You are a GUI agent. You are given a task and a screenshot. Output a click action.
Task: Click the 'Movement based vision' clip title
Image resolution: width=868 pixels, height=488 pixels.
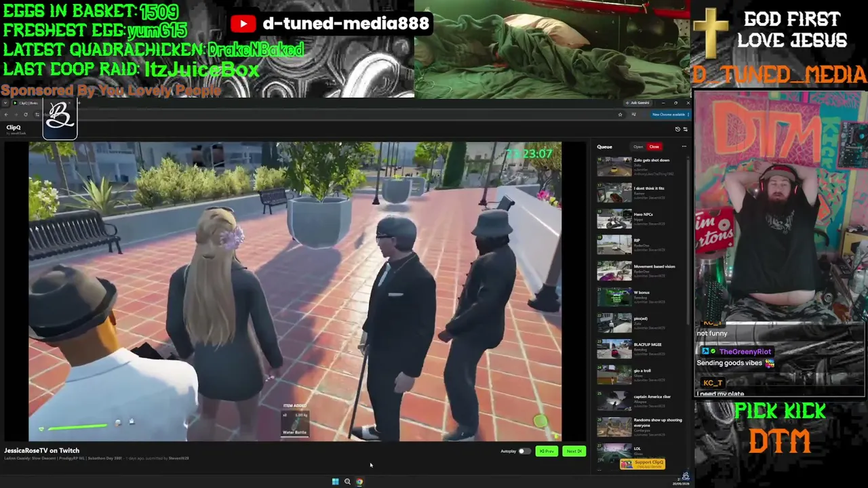pyautogui.click(x=654, y=266)
